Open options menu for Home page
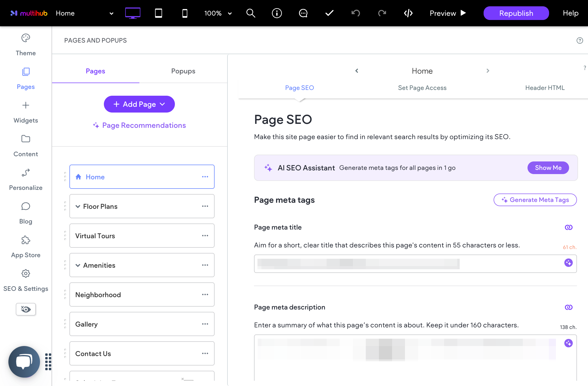588x386 pixels. tap(205, 177)
